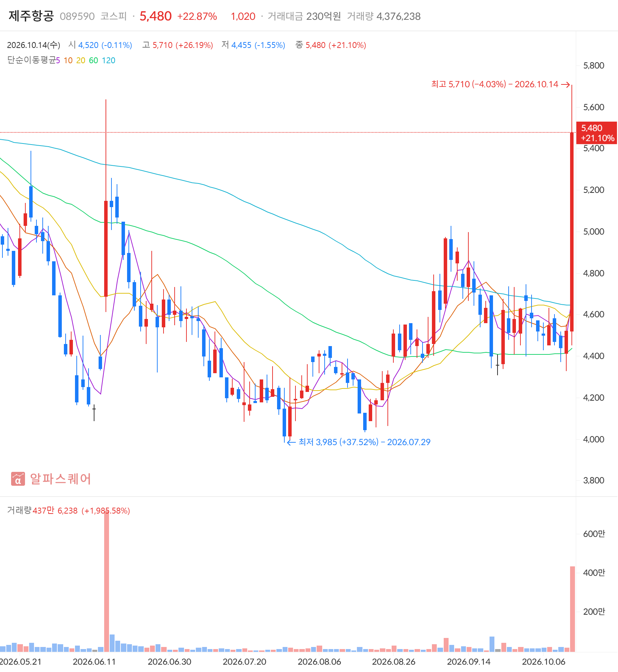Select the 10-day moving average legend
This screenshot has height=672, width=618.
click(68, 60)
